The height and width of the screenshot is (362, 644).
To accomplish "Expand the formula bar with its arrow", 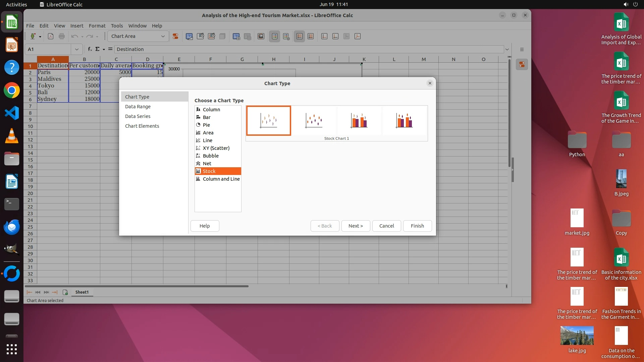I will (507, 49).
